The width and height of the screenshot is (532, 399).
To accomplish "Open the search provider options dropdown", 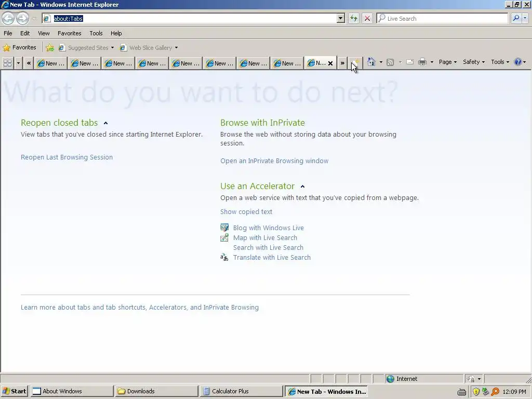I will 525,18.
